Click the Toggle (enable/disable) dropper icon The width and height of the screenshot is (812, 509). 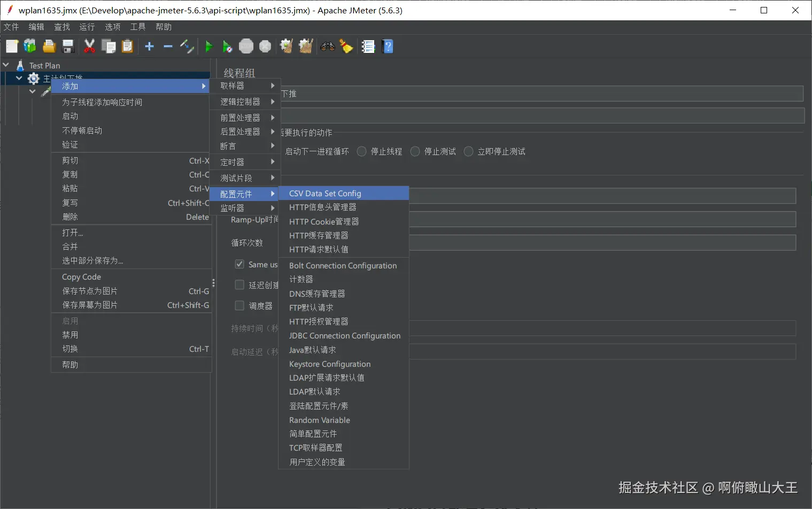(187, 47)
